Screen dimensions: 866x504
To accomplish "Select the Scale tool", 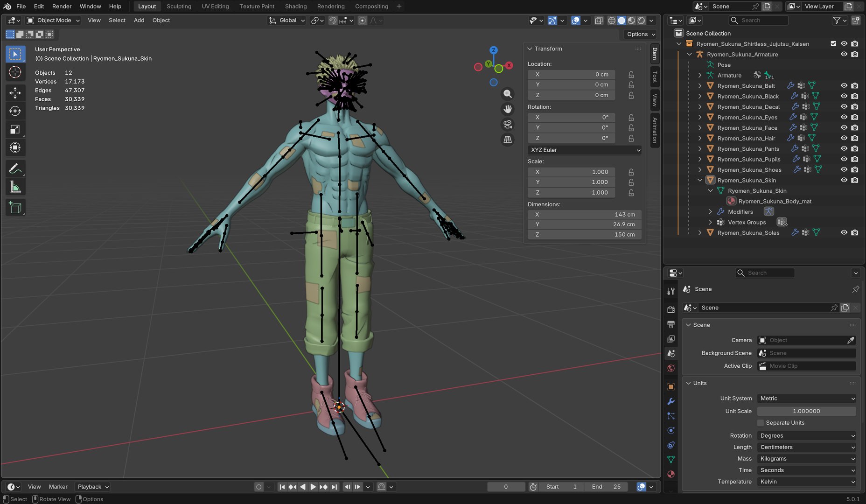I will (15, 129).
